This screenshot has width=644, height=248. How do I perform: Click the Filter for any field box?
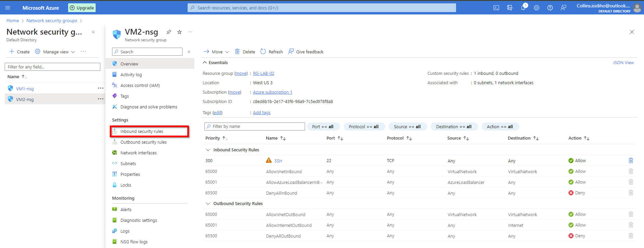tap(52, 67)
